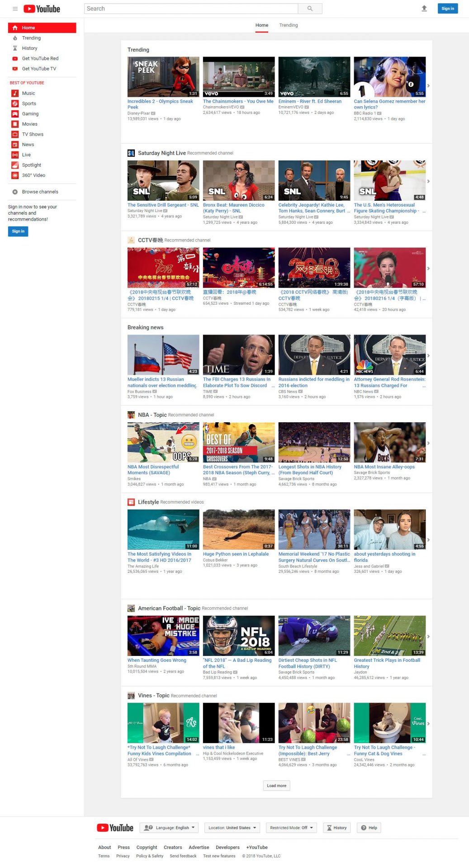The width and height of the screenshot is (469, 868).
Task: Open the Chainsmokers You Owe Me thumbnail
Action: click(x=239, y=77)
